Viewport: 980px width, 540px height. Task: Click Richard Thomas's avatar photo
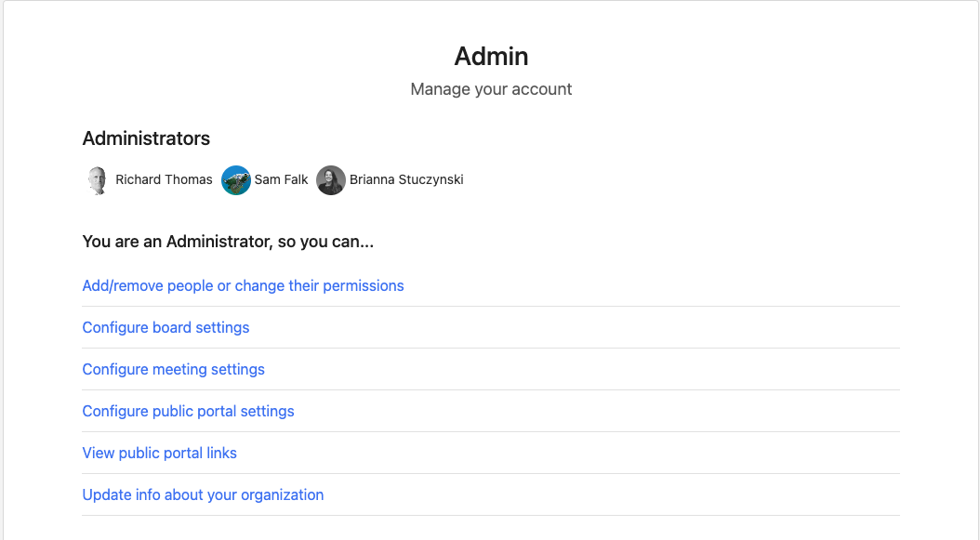pyautogui.click(x=98, y=180)
